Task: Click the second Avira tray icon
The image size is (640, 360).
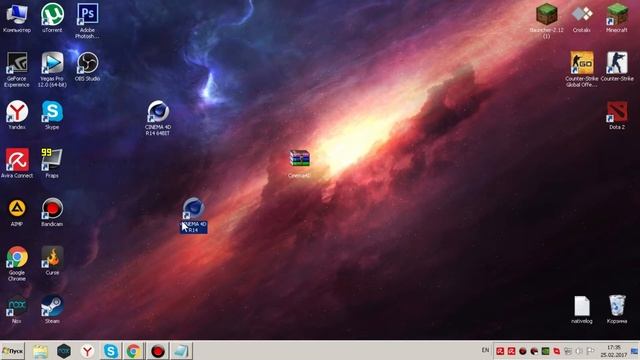Action: point(511,351)
